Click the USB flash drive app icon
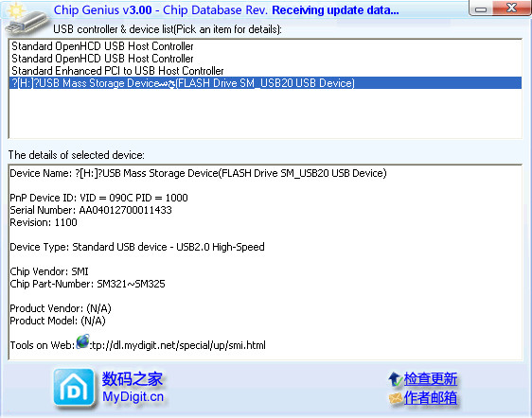The height and width of the screenshot is (418, 532). click(x=26, y=20)
